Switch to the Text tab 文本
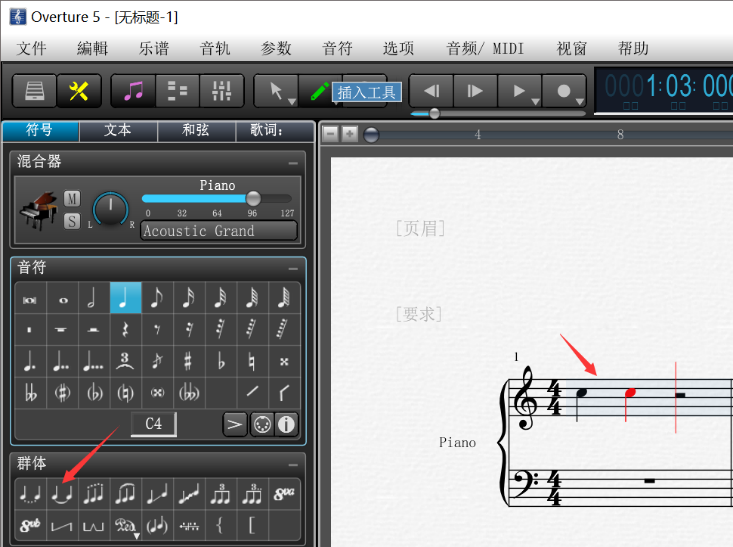The width and height of the screenshot is (733, 547). click(x=118, y=130)
